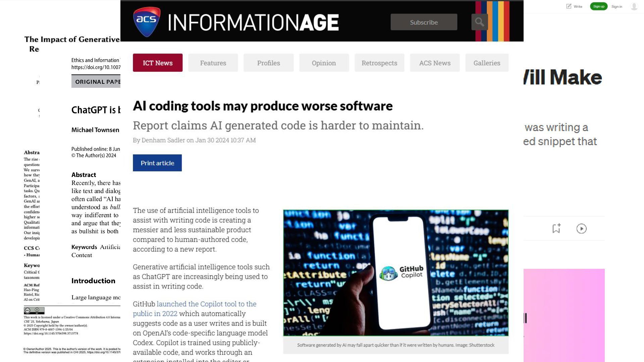
Task: Open the Features tab
Action: tap(213, 63)
